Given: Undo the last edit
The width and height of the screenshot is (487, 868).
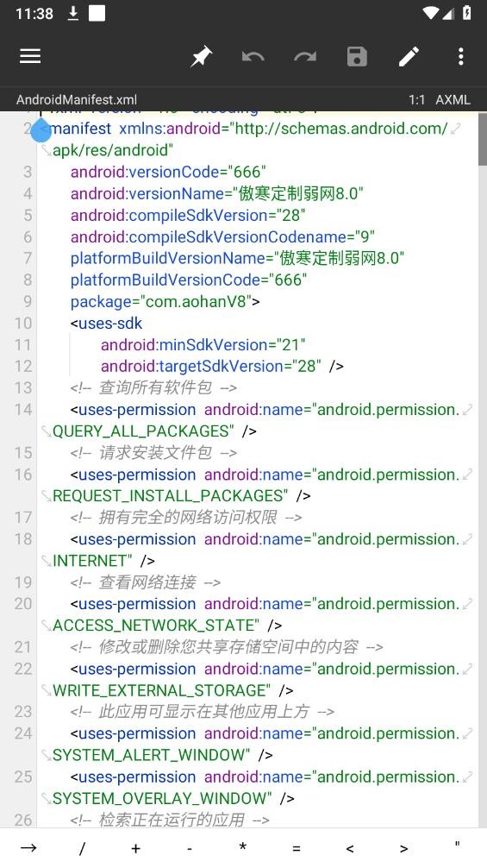Looking at the screenshot, I should [253, 56].
